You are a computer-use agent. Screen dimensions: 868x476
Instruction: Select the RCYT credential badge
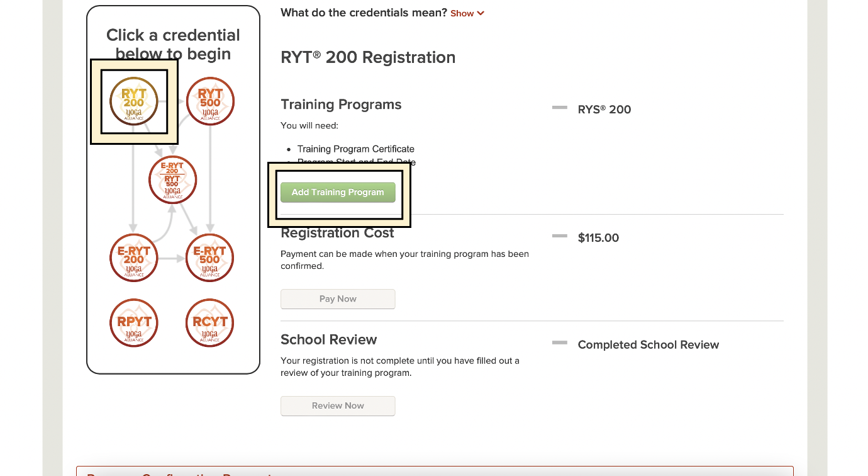[210, 323]
